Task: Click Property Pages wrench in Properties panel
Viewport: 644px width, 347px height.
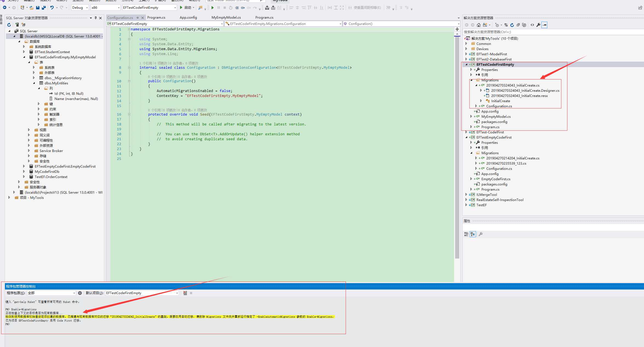Action: click(481, 234)
